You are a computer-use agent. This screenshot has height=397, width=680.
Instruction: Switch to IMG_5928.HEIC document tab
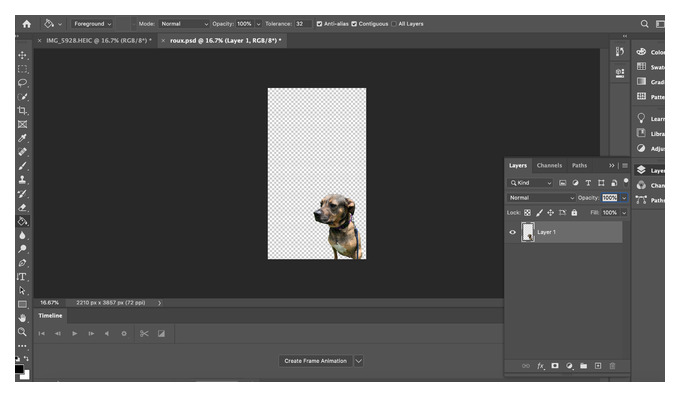pos(99,40)
